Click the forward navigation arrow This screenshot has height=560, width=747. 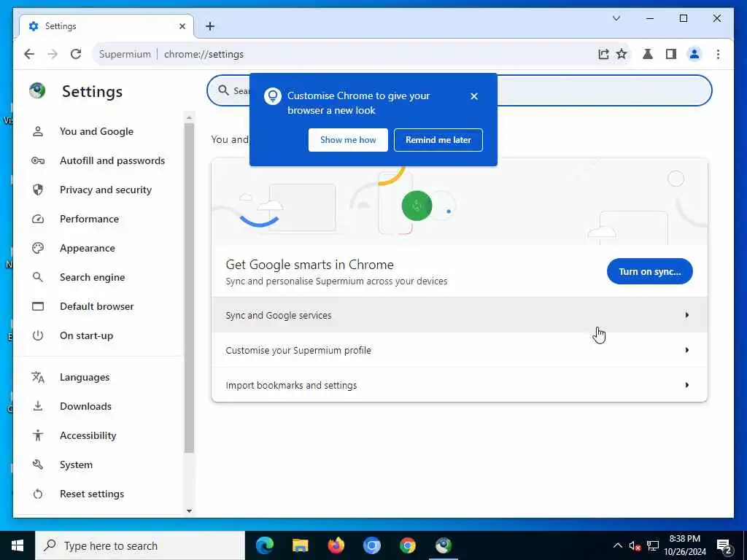53,54
